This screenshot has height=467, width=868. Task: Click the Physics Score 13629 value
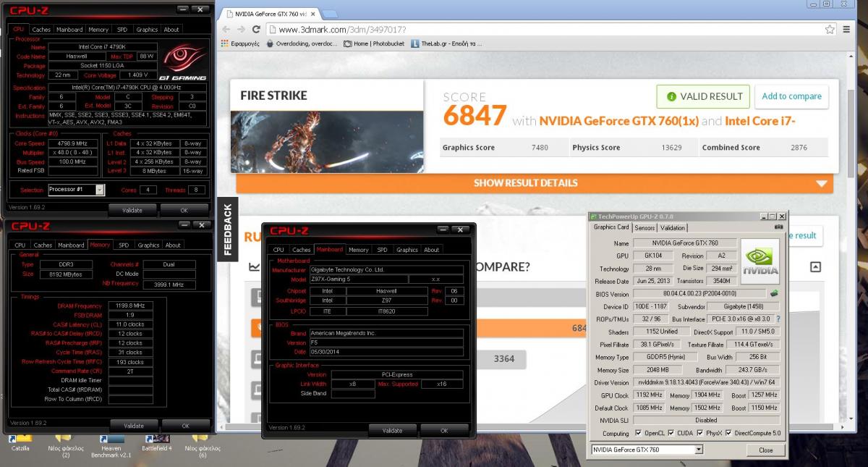(x=671, y=148)
